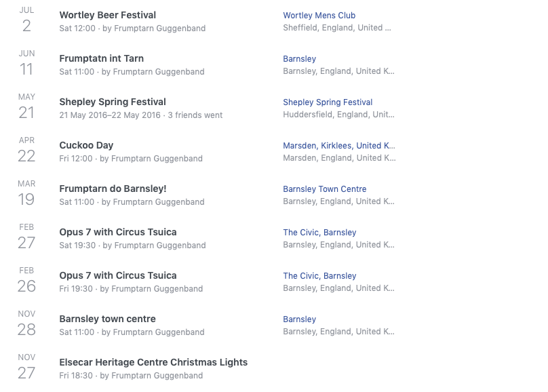Open the Shepley Spring Festival event title
Image resolution: width=548 pixels, height=392 pixels.
click(113, 102)
